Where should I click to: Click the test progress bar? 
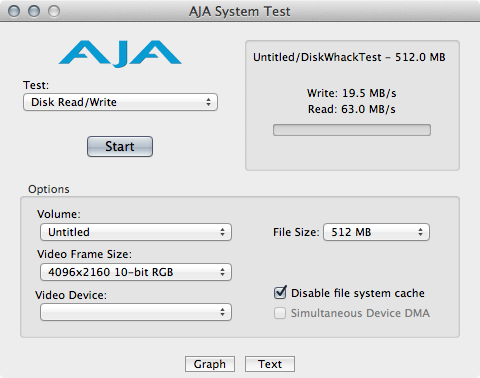(x=352, y=130)
